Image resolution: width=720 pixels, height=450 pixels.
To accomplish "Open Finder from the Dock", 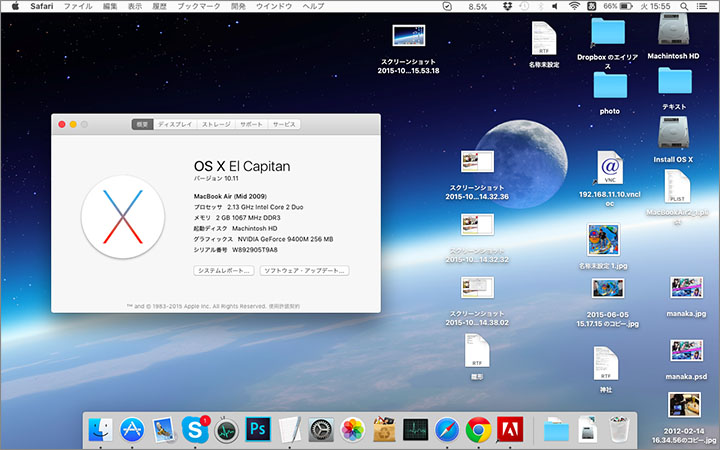I will point(100,430).
